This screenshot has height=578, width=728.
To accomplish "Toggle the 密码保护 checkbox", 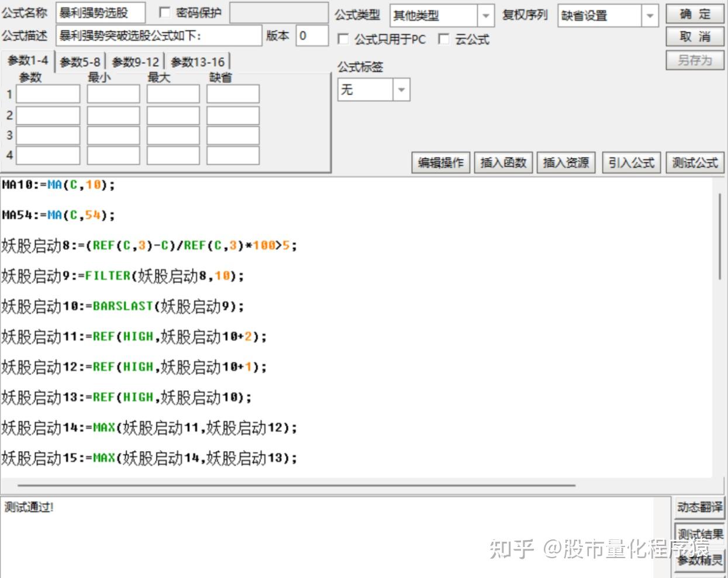I will click(165, 12).
